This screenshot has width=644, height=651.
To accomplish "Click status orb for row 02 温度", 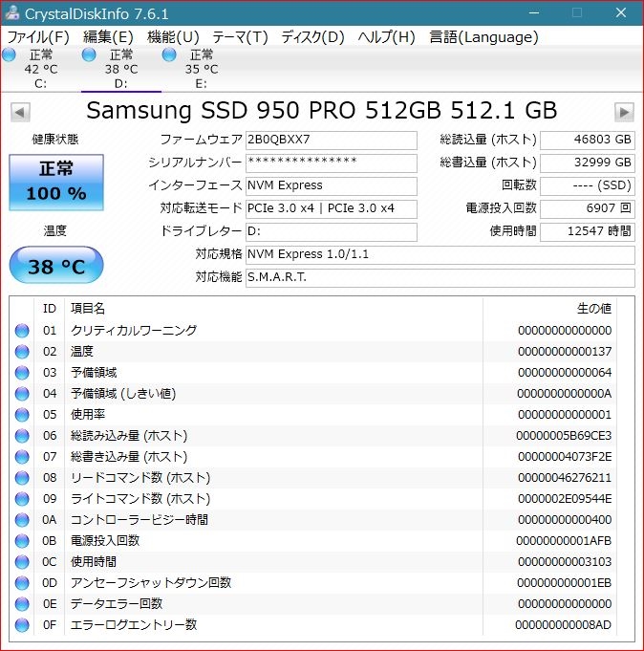I will (x=22, y=352).
